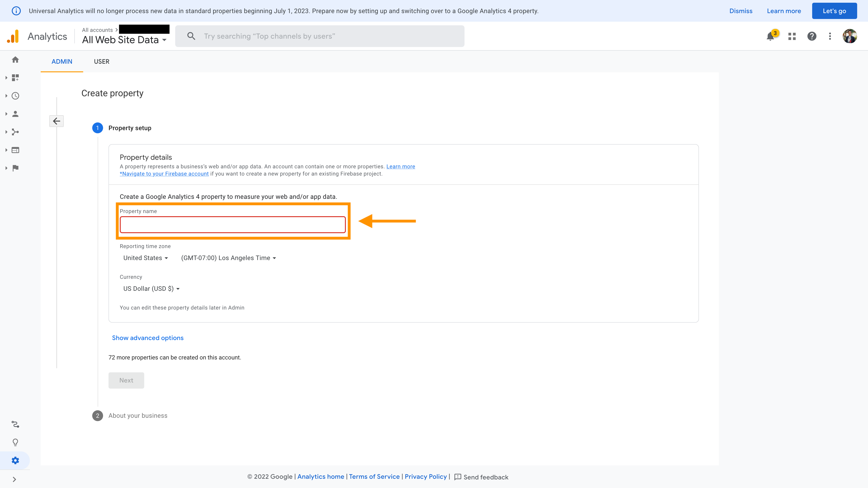The width and height of the screenshot is (868, 488).
Task: Click the Property name input field
Action: (x=233, y=225)
